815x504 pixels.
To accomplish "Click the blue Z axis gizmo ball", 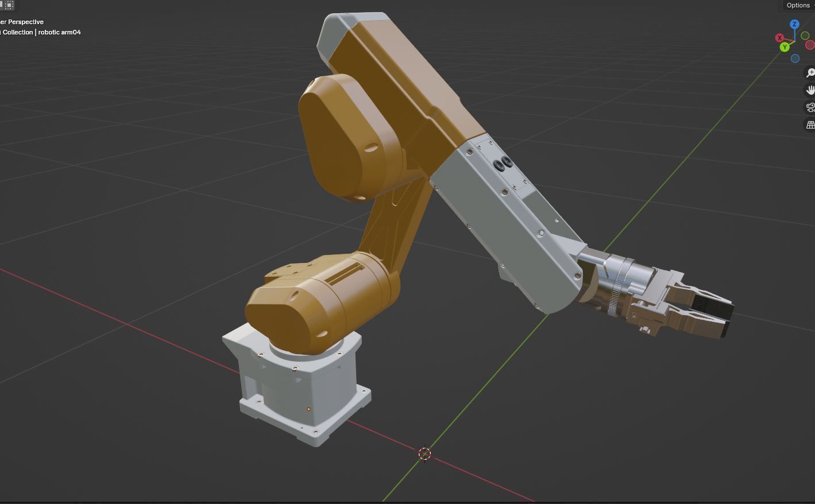I will [794, 24].
